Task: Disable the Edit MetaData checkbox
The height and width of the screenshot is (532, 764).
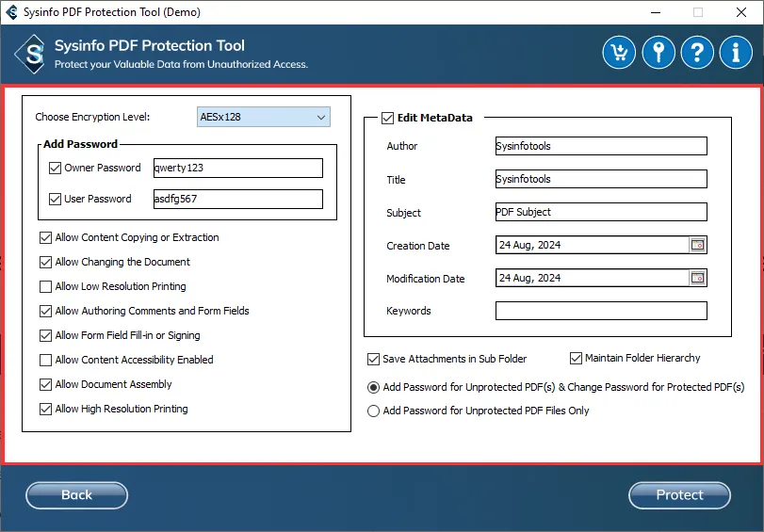Action: click(387, 118)
